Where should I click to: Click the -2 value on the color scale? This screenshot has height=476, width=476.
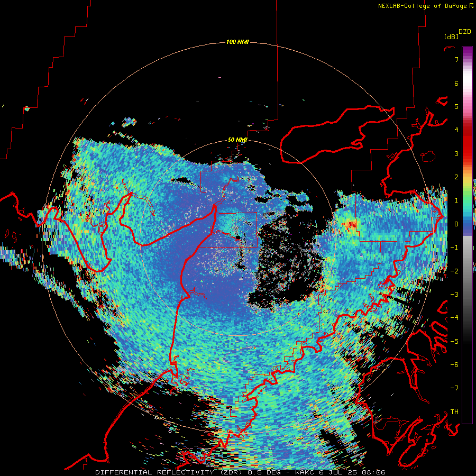[x=454, y=271]
